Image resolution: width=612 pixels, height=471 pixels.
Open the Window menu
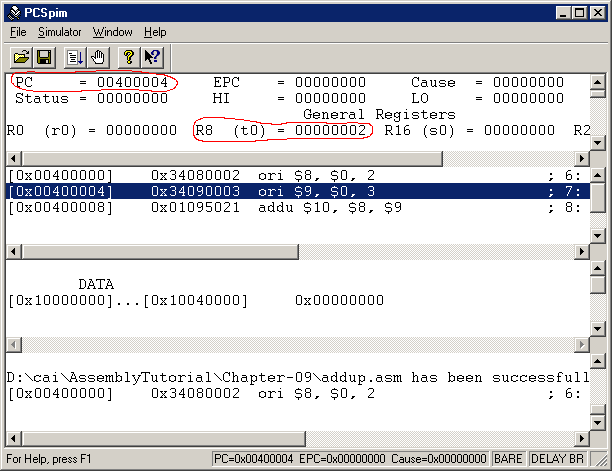point(112,32)
